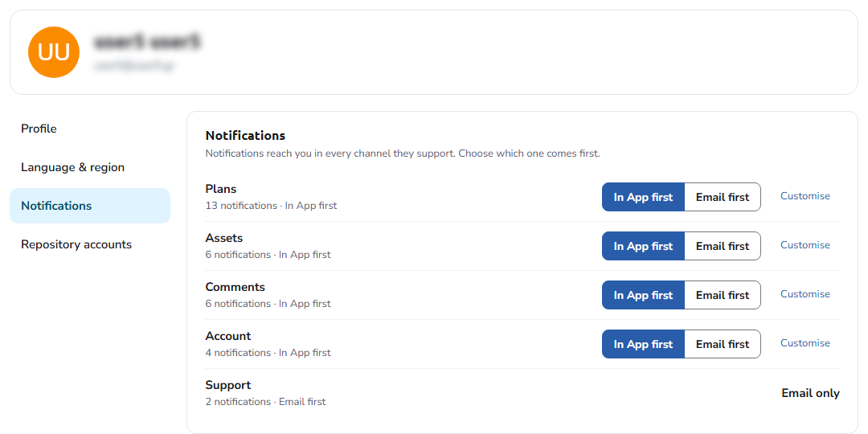
Task: Set Comments to Email first
Action: tap(723, 295)
